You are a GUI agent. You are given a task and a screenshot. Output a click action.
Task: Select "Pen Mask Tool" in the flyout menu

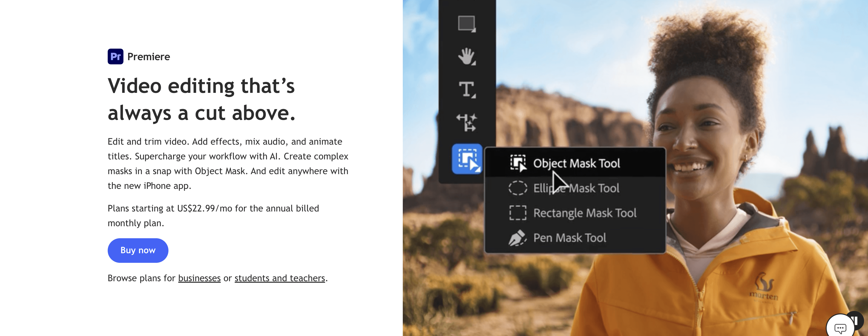(570, 238)
